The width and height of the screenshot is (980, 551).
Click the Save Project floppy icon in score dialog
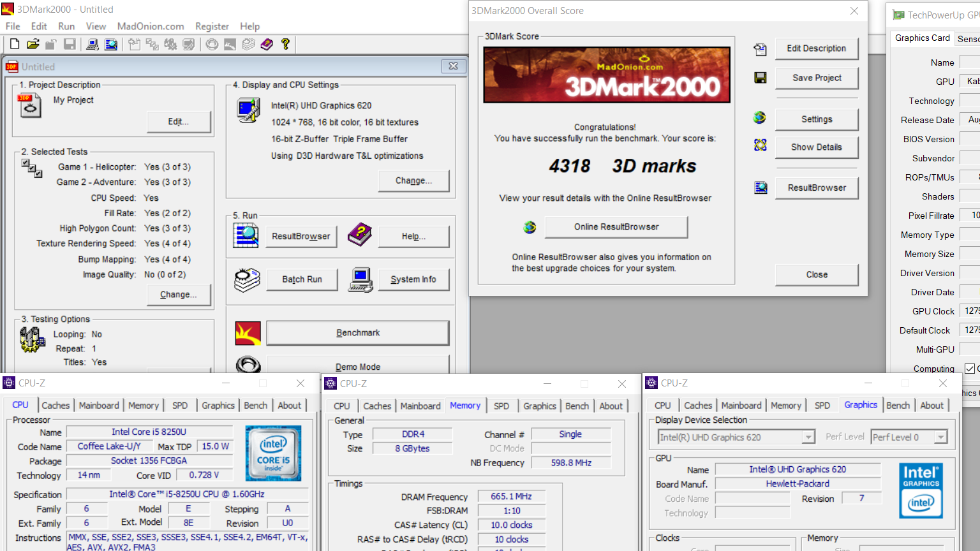tap(760, 77)
